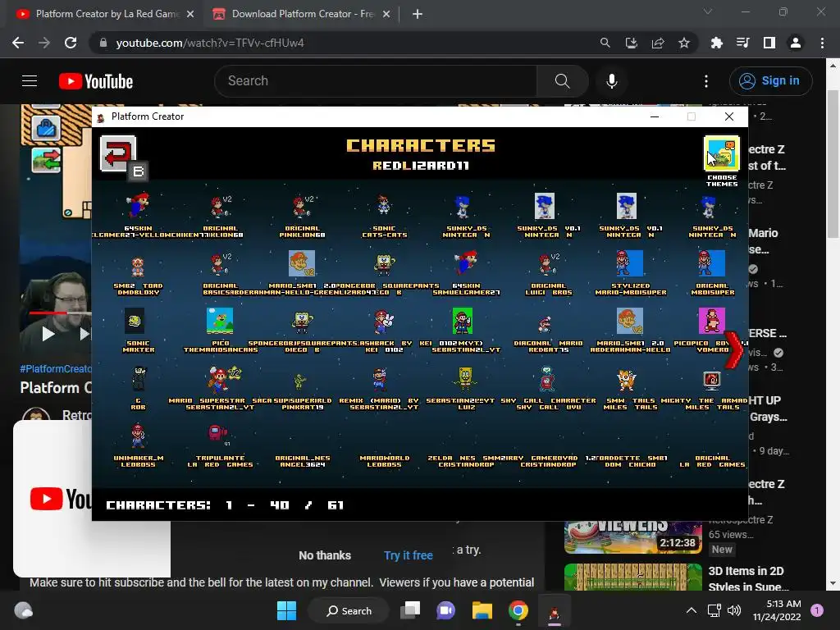Viewport: 840px width, 630px height.
Task: Select the Diagonal Mario Redbat75 character
Action: tap(545, 323)
